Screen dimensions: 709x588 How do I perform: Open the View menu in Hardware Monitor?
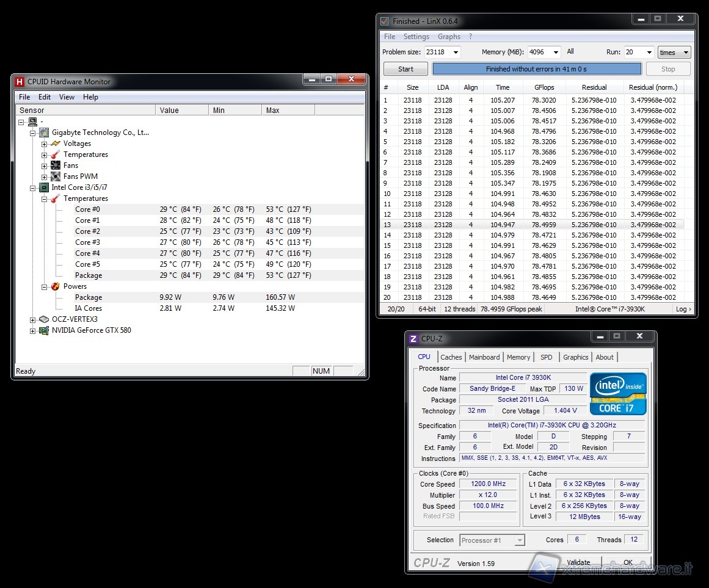pos(67,97)
